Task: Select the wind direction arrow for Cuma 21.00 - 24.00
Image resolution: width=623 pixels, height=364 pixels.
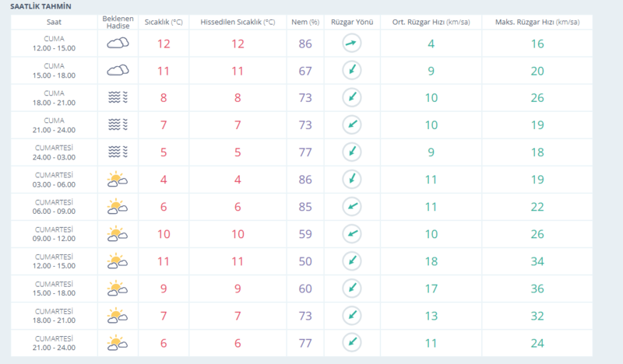Action: pyautogui.click(x=353, y=124)
